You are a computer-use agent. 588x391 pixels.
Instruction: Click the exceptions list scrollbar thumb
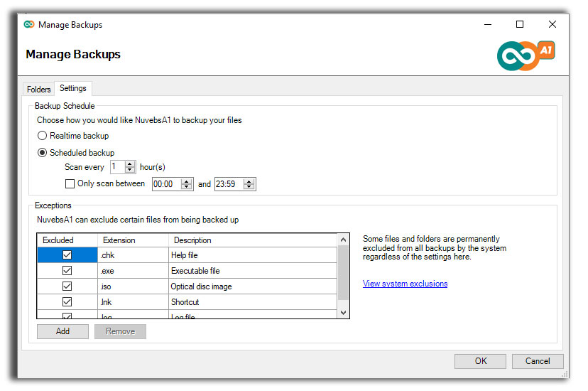[343, 272]
